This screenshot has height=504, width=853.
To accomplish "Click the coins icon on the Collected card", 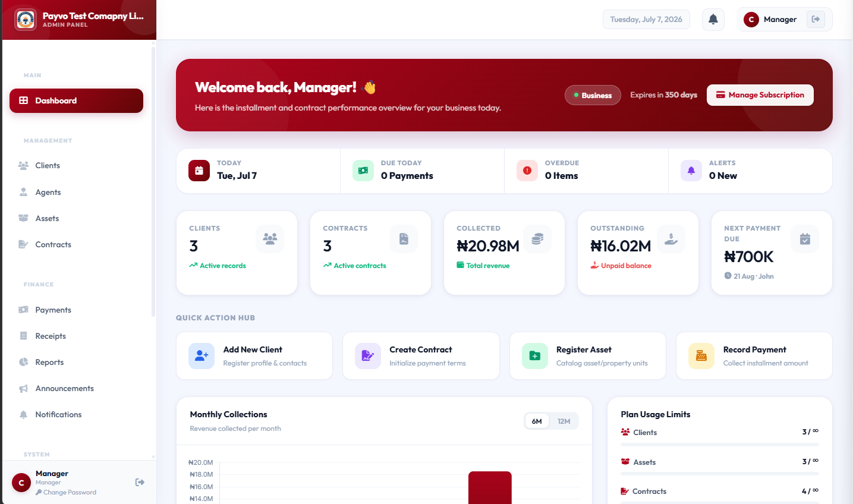I will pos(537,239).
